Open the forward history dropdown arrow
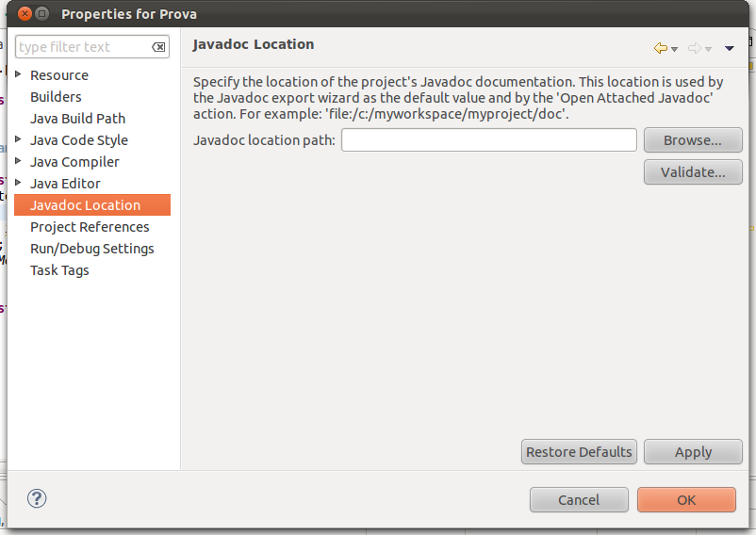 click(x=709, y=49)
